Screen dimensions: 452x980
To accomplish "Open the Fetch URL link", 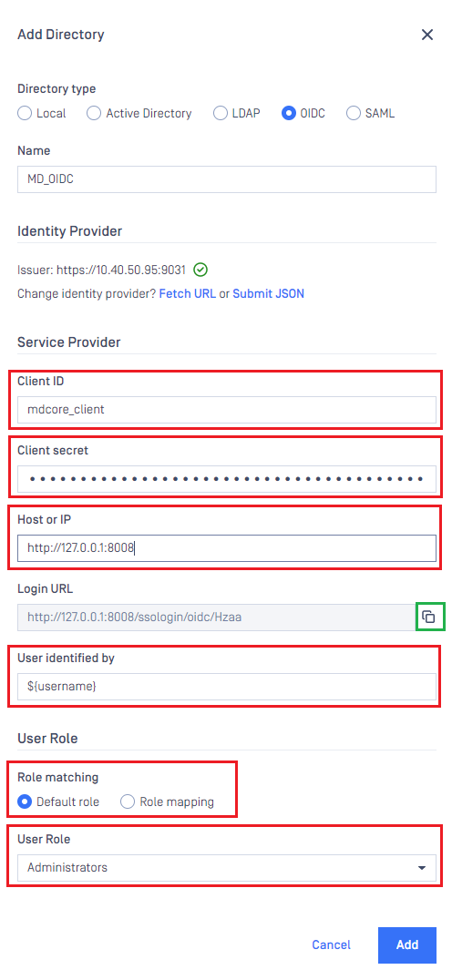I will [188, 293].
